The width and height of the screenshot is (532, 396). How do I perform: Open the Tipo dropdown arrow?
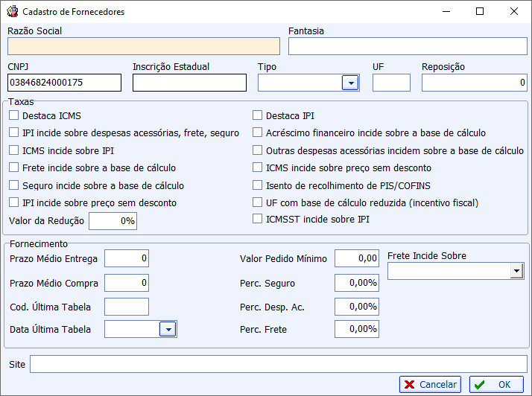350,83
